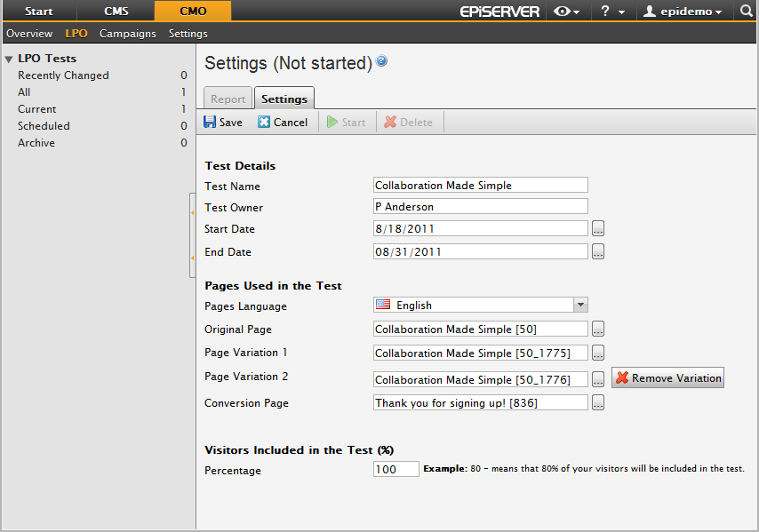Click the epidemo user icon
759x532 pixels.
click(649, 12)
